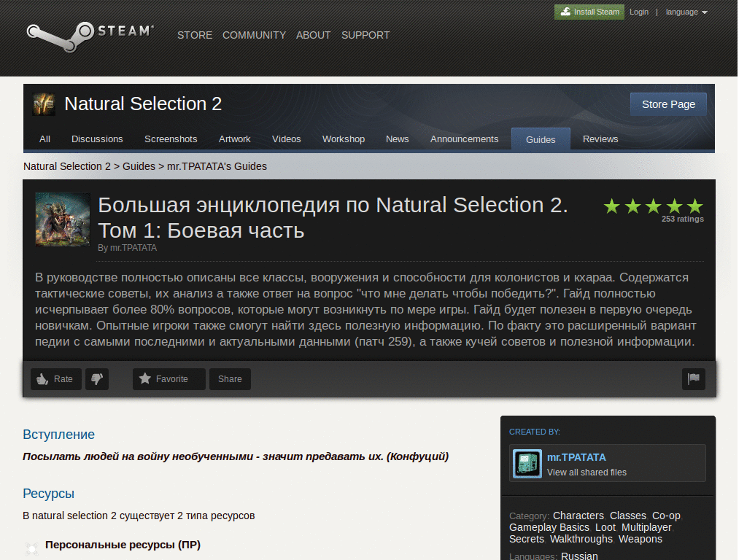The image size is (747, 560).
Task: Rate the guide thumbs down
Action: point(97,379)
